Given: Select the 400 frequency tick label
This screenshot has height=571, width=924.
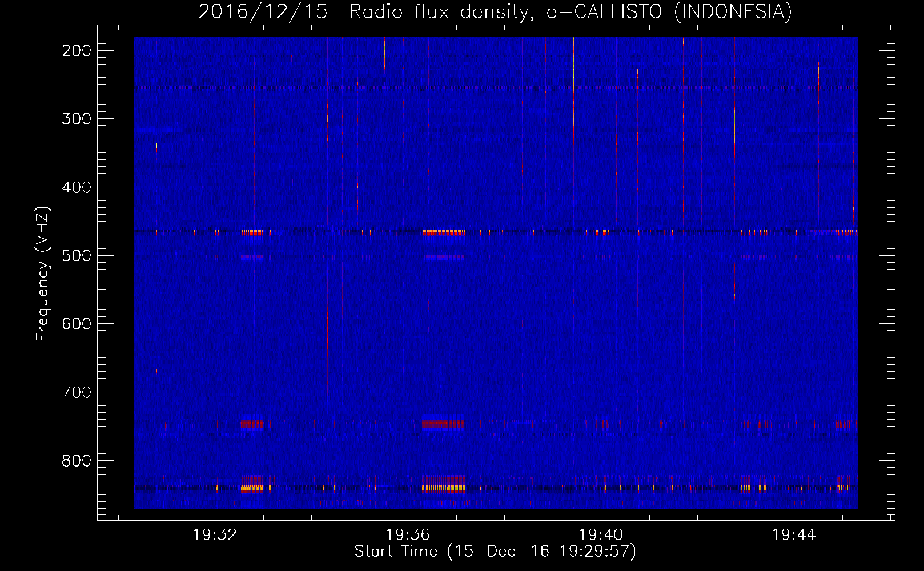Looking at the screenshot, I should [x=76, y=187].
